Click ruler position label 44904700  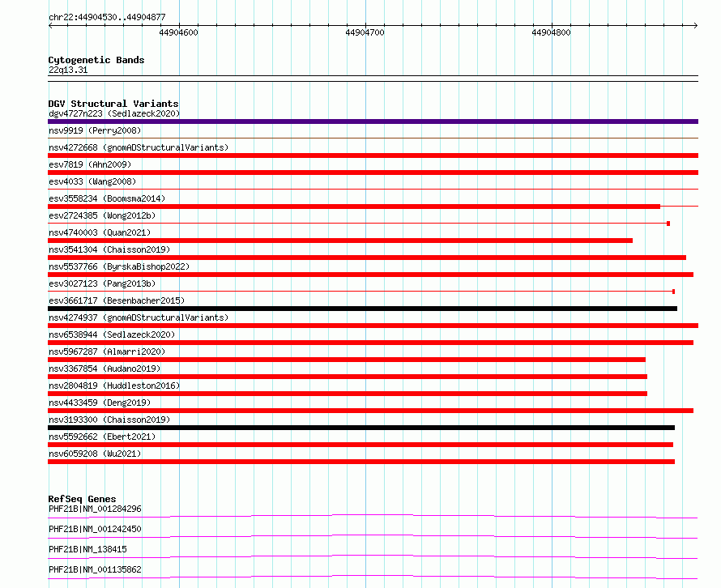[x=365, y=32]
